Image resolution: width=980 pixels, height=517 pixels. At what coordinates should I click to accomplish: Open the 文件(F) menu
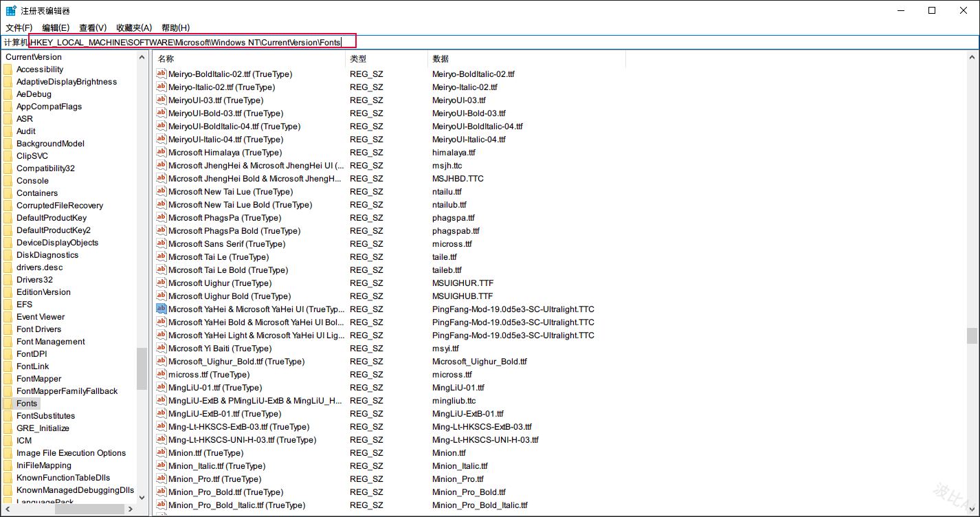tap(19, 27)
